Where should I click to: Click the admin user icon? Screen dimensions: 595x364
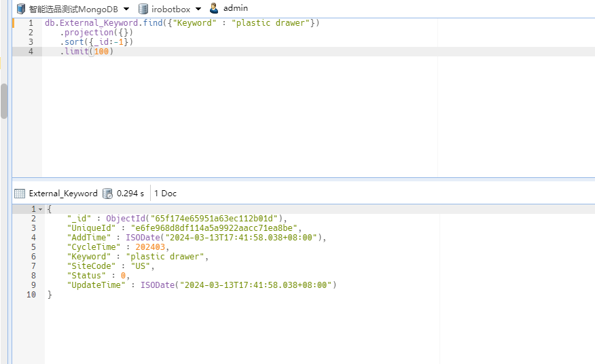[x=214, y=8]
